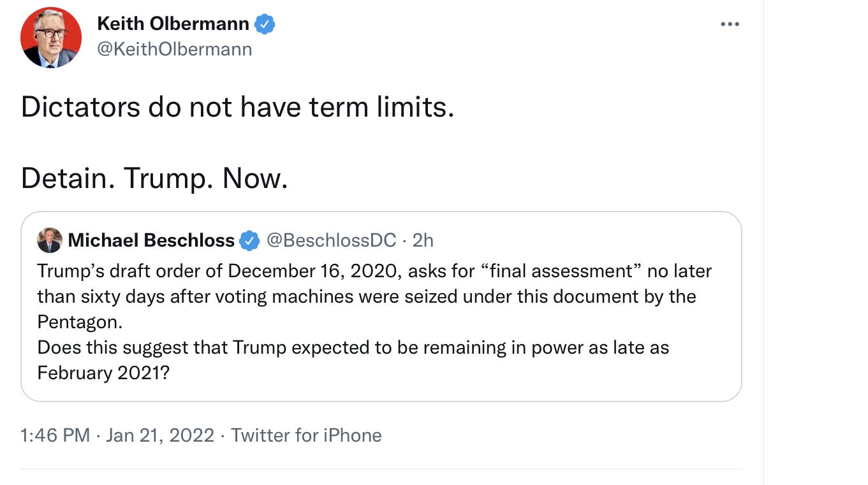Open the Keith Olbermann display name link

click(173, 24)
